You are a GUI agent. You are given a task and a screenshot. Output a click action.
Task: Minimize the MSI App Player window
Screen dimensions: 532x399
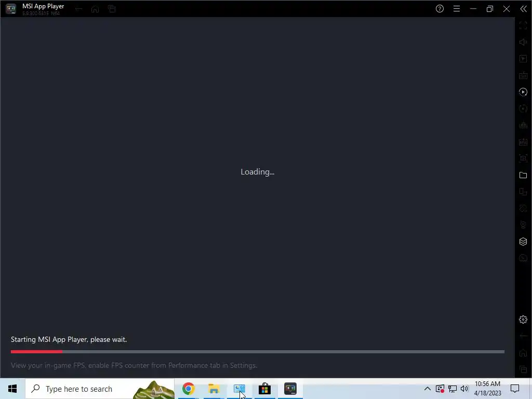[x=473, y=9]
